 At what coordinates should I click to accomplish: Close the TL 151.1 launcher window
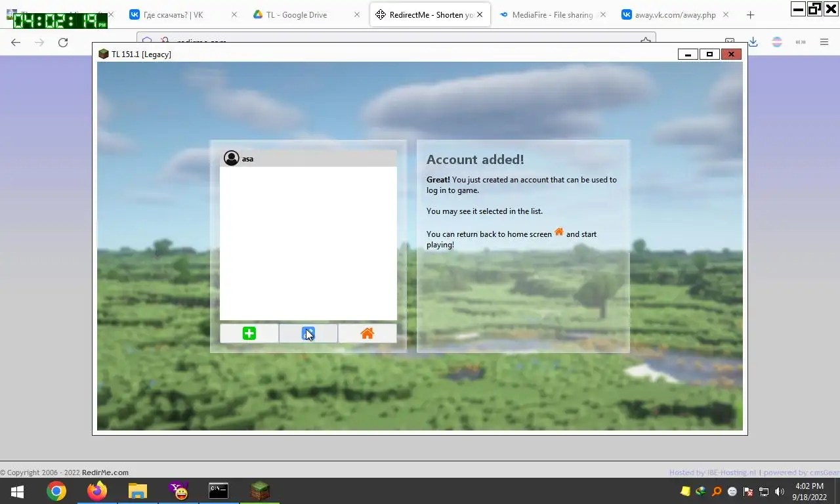731,54
